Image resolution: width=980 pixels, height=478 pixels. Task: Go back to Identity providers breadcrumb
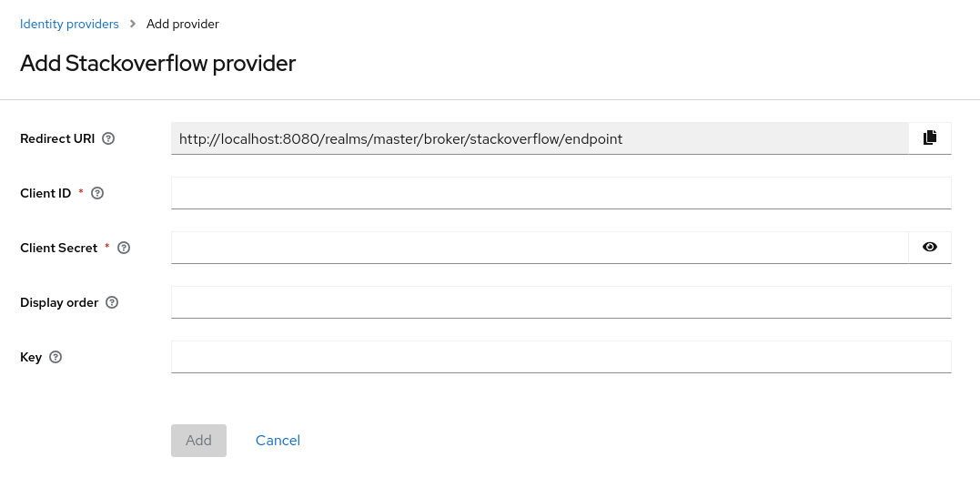pyautogui.click(x=69, y=24)
